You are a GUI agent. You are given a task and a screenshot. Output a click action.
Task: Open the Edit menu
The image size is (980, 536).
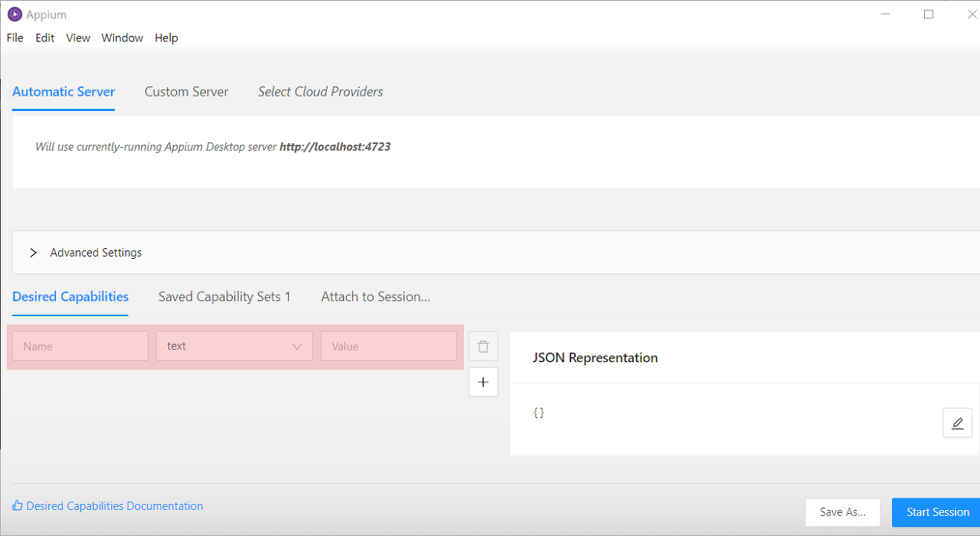[x=45, y=38]
